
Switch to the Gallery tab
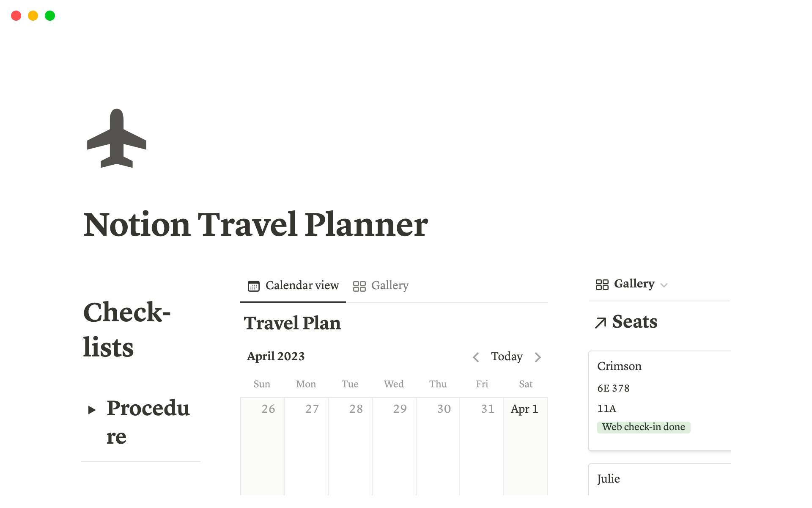(390, 286)
